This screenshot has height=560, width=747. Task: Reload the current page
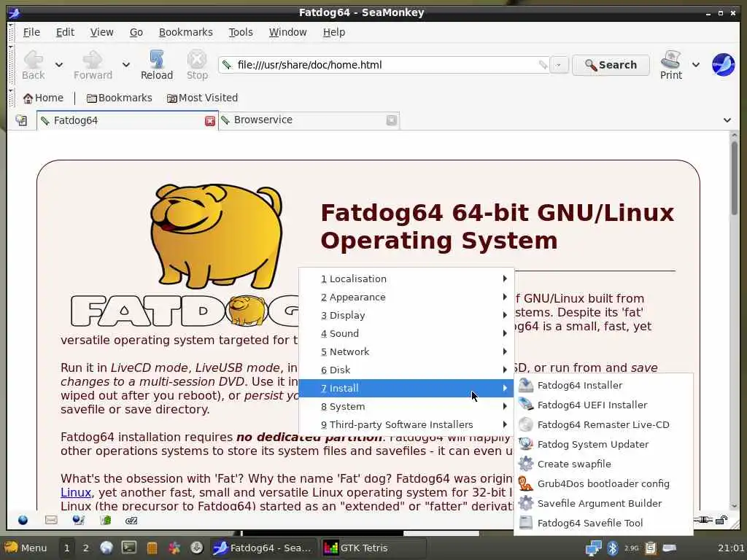157,65
